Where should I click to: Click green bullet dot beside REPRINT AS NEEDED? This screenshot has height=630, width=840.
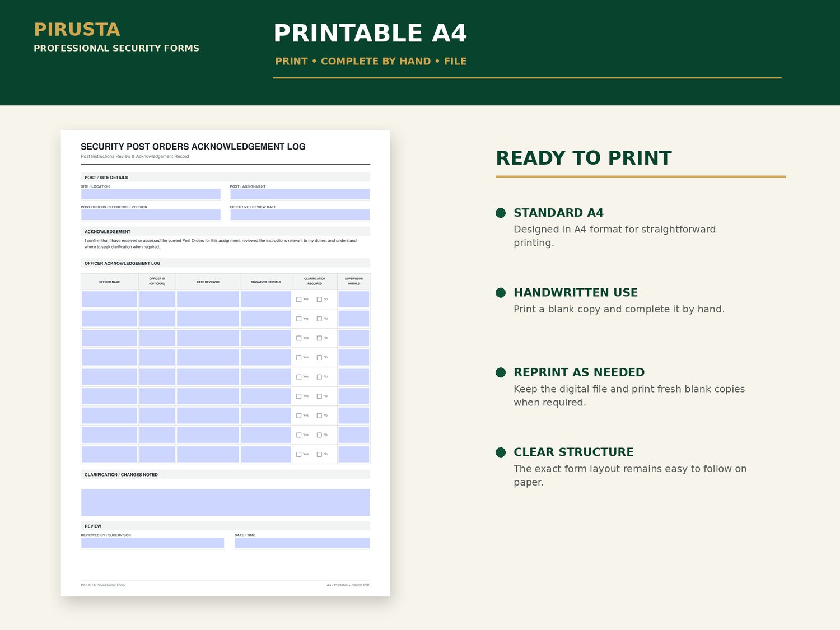coord(501,372)
